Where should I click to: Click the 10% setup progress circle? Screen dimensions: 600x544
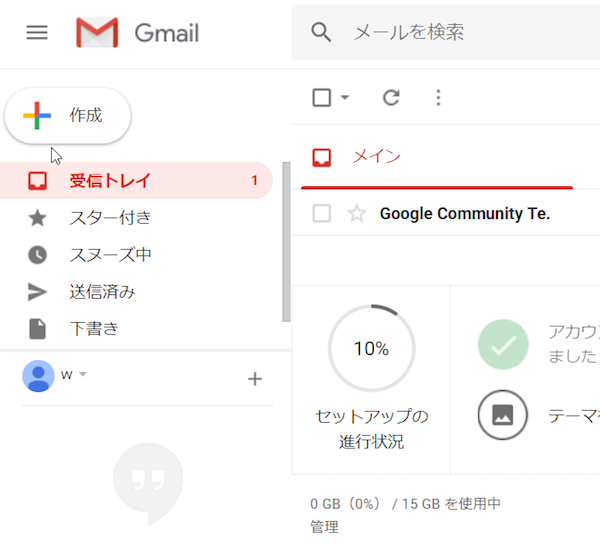[x=372, y=348]
